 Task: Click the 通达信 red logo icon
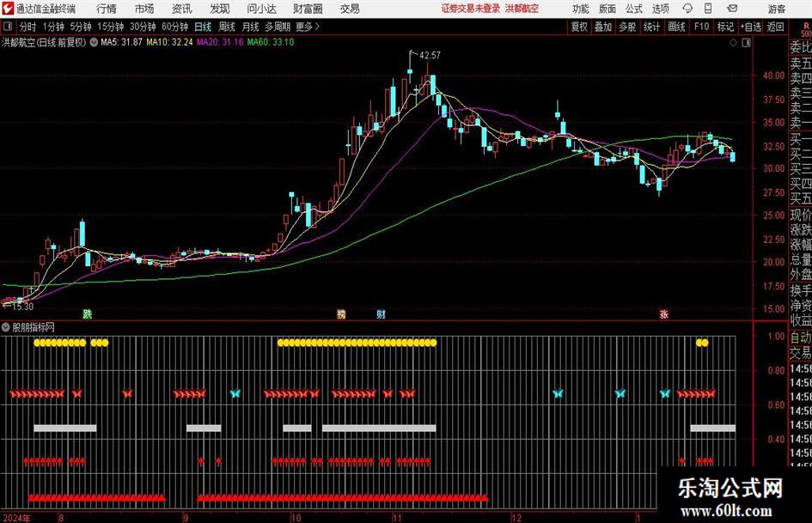point(8,9)
